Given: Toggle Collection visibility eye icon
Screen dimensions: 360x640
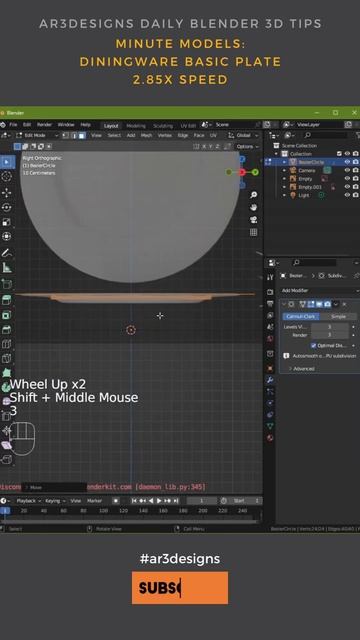Looking at the screenshot, I should pyautogui.click(x=347, y=153).
